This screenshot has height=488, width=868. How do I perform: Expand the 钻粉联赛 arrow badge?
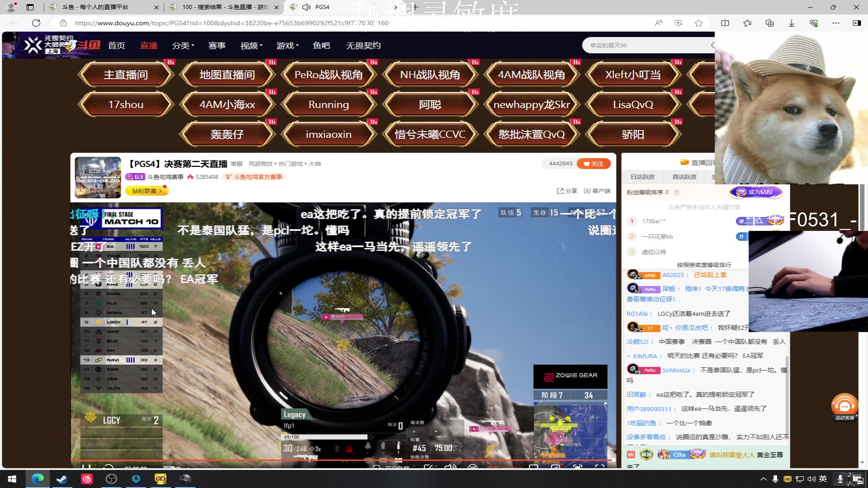[147, 191]
